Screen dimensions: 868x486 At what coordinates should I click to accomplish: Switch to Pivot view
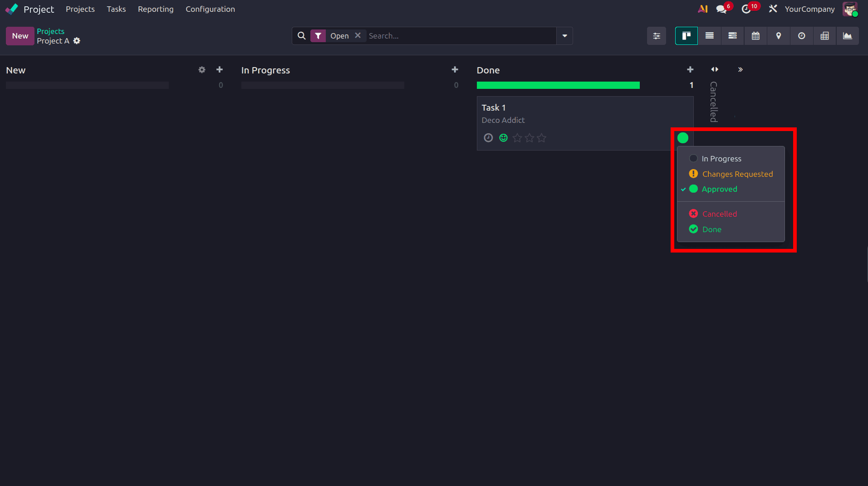pos(825,36)
